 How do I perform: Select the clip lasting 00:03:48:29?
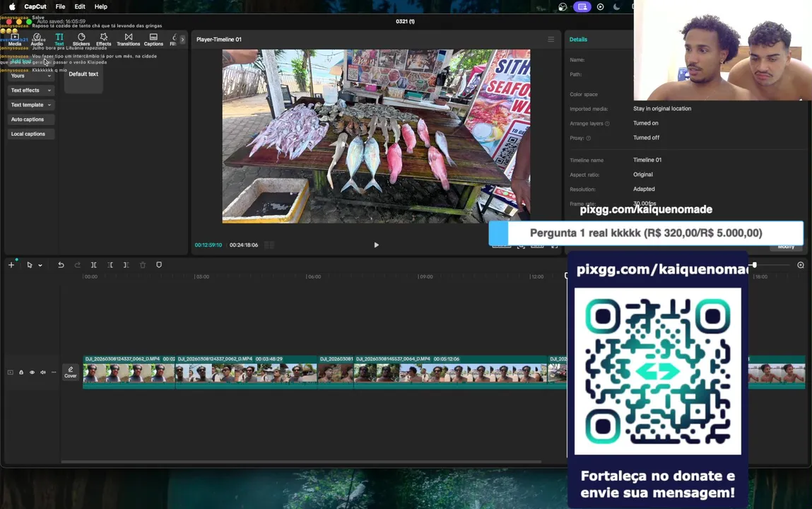tap(246, 372)
